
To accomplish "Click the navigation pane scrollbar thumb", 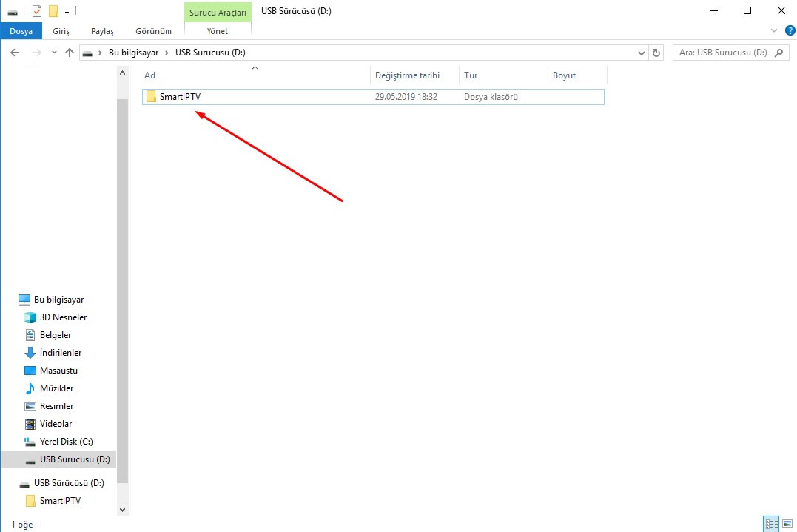I will pyautogui.click(x=123, y=291).
